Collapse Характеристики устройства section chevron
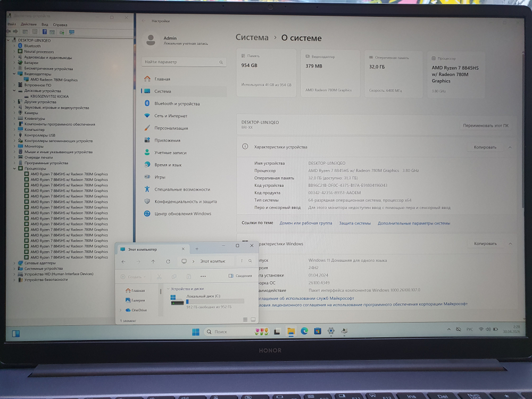This screenshot has width=532, height=399. 509,147
